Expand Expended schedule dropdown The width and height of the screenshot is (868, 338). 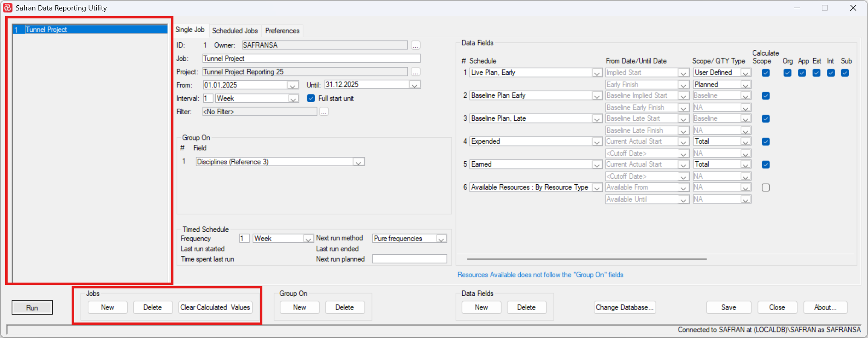[597, 142]
